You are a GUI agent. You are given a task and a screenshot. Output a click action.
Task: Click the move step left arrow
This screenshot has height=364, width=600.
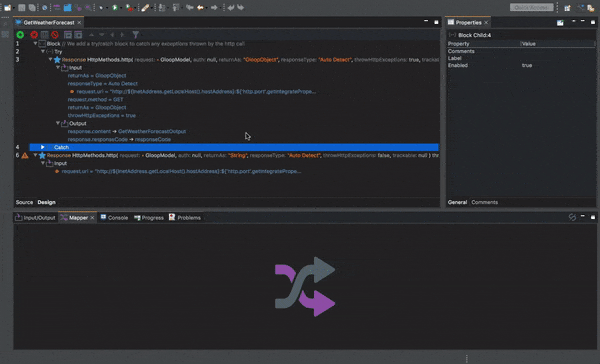tap(112, 35)
